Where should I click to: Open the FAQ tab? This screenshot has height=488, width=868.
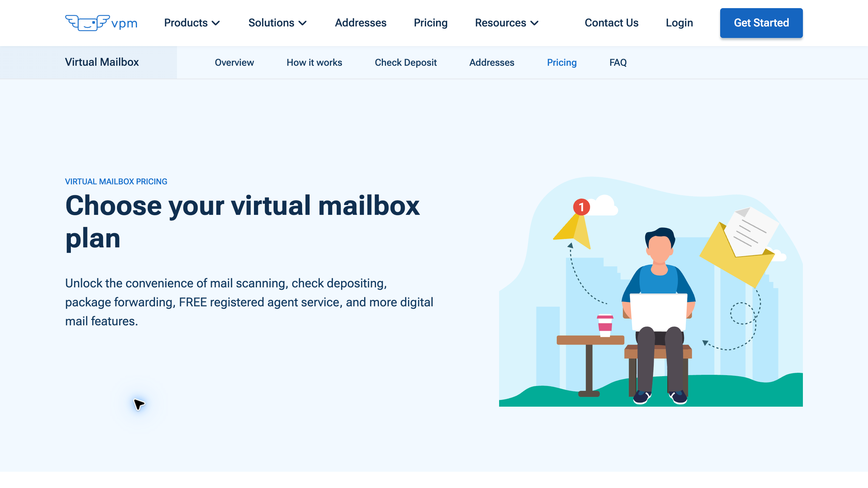(618, 62)
